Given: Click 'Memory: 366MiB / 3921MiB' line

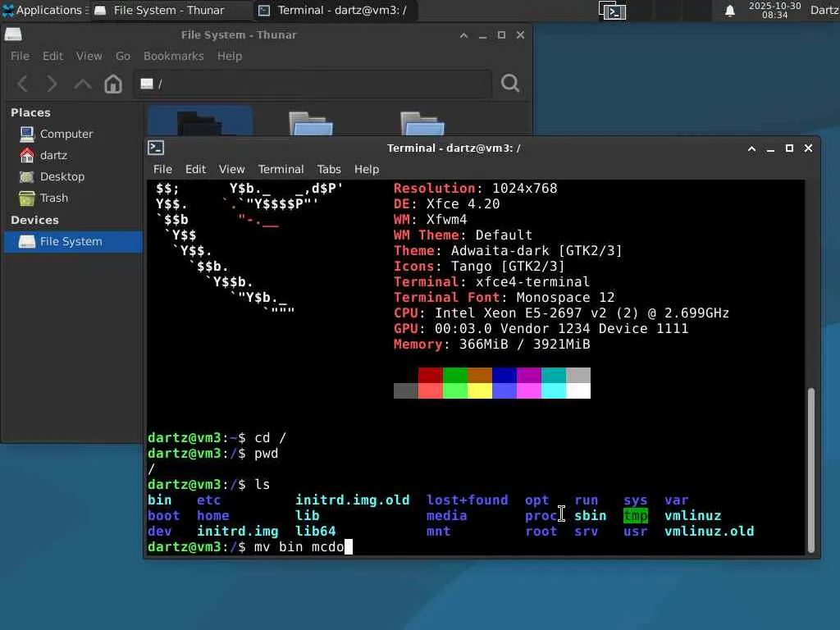Looking at the screenshot, I should [x=492, y=345].
